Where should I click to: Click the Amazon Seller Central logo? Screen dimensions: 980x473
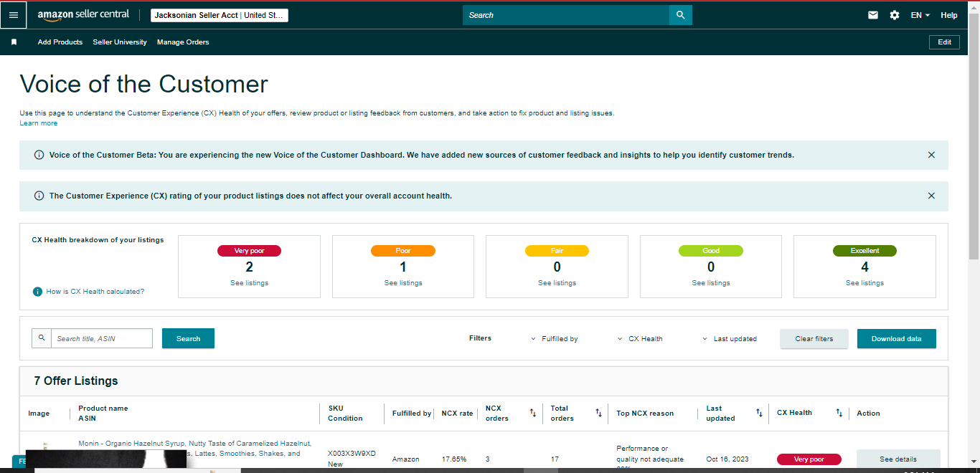(83, 15)
